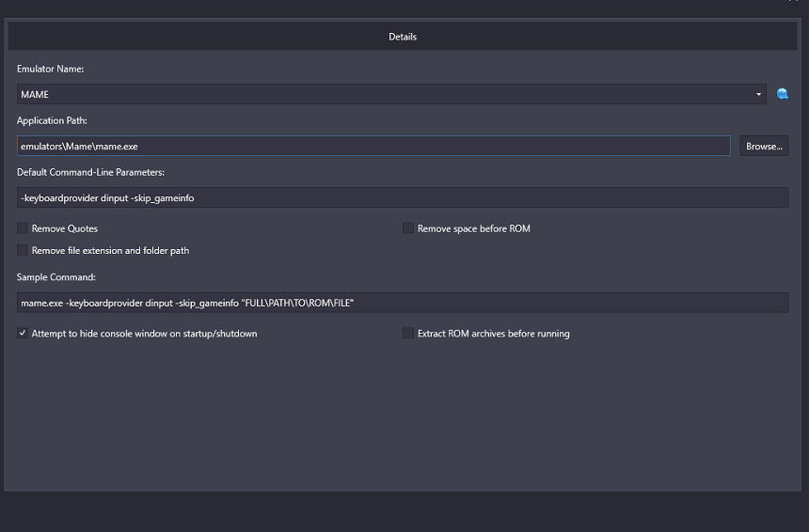Click the Application Path input field

pyautogui.click(x=373, y=146)
